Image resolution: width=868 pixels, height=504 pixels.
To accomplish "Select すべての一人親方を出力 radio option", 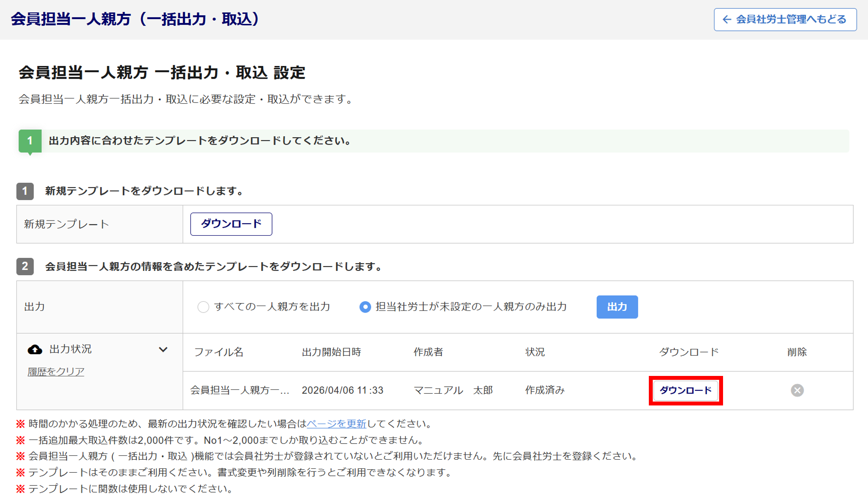I will point(203,307).
